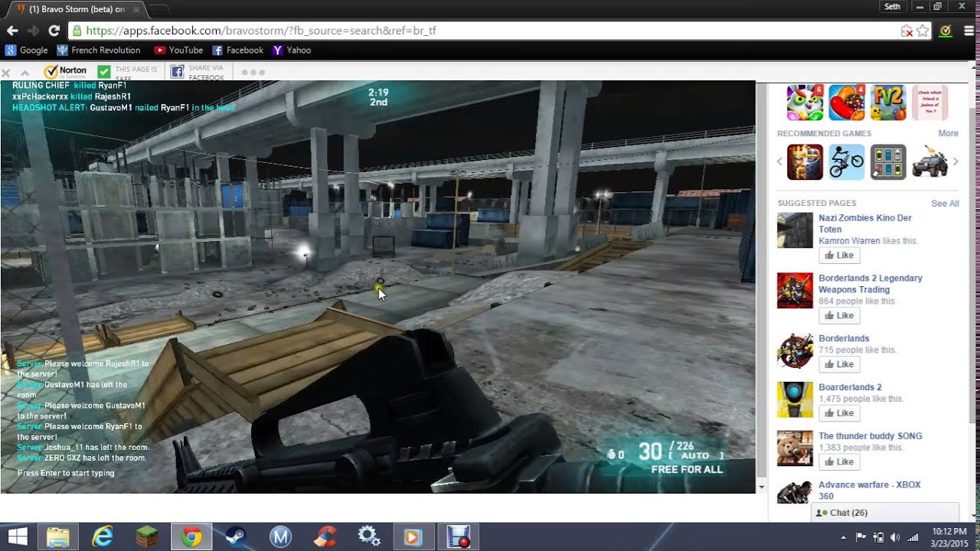Screen dimensions: 980x551
Task: Open The thunder buddy SONG page
Action: [871, 436]
